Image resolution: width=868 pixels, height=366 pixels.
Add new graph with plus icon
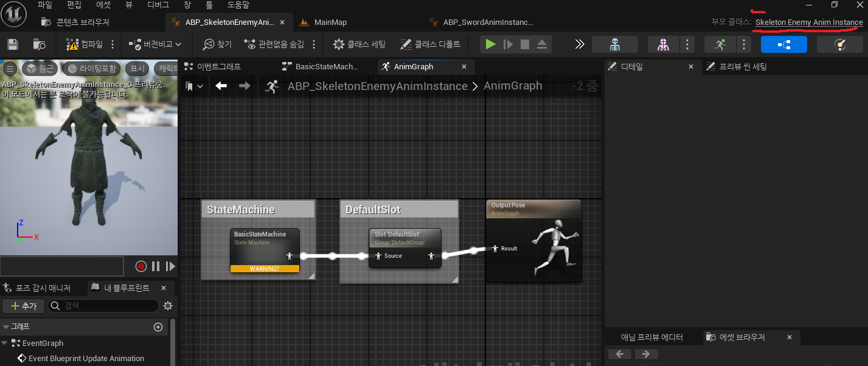[x=158, y=327]
